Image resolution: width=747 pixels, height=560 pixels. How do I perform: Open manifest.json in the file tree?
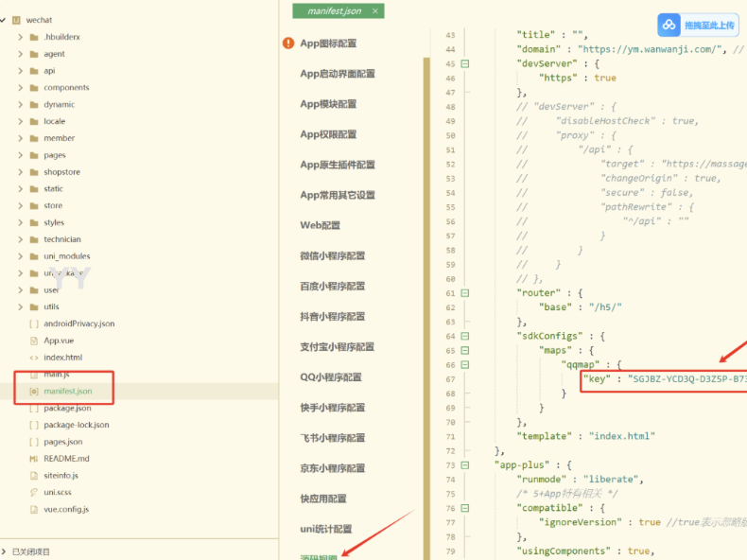(x=67, y=391)
